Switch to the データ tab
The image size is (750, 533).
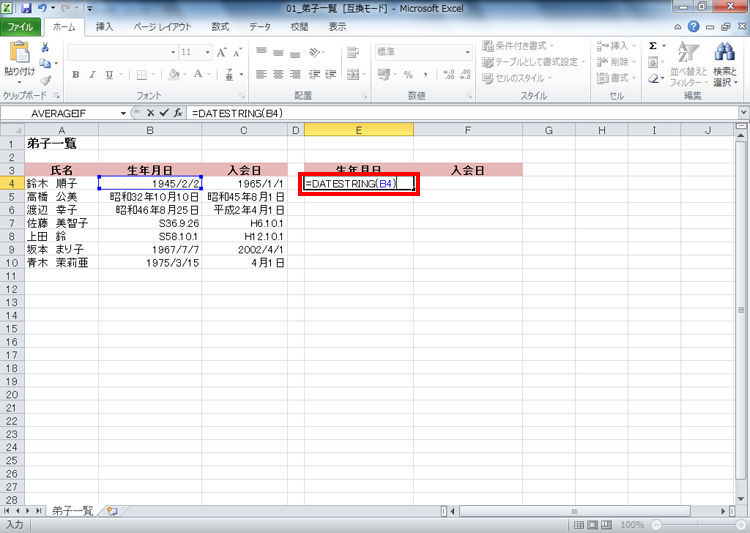[x=260, y=27]
